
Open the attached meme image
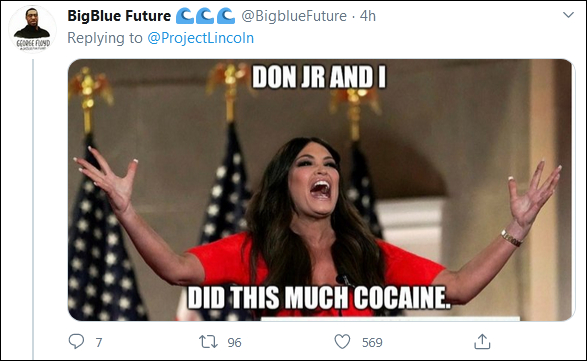pyautogui.click(x=321, y=190)
